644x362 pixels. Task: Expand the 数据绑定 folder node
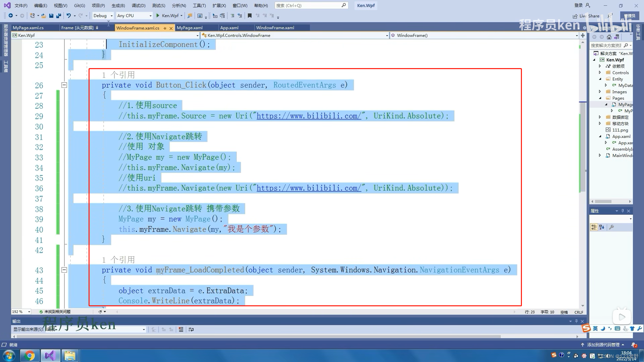(x=600, y=117)
